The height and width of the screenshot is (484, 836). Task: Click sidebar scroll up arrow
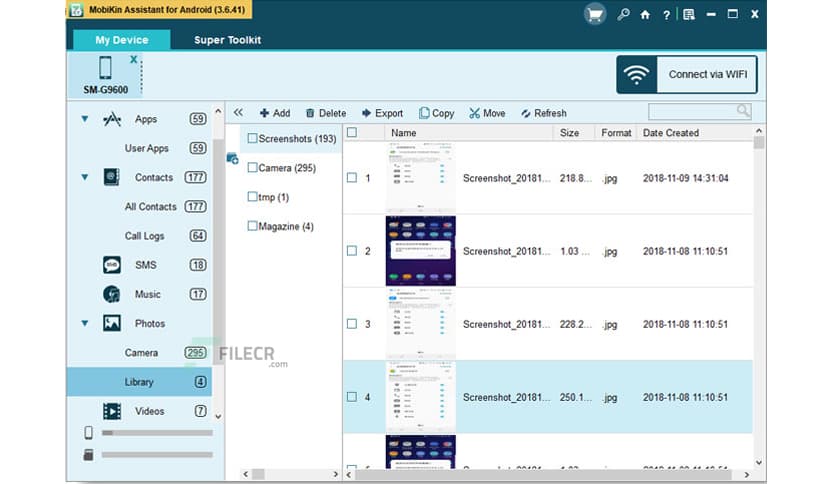(218, 111)
